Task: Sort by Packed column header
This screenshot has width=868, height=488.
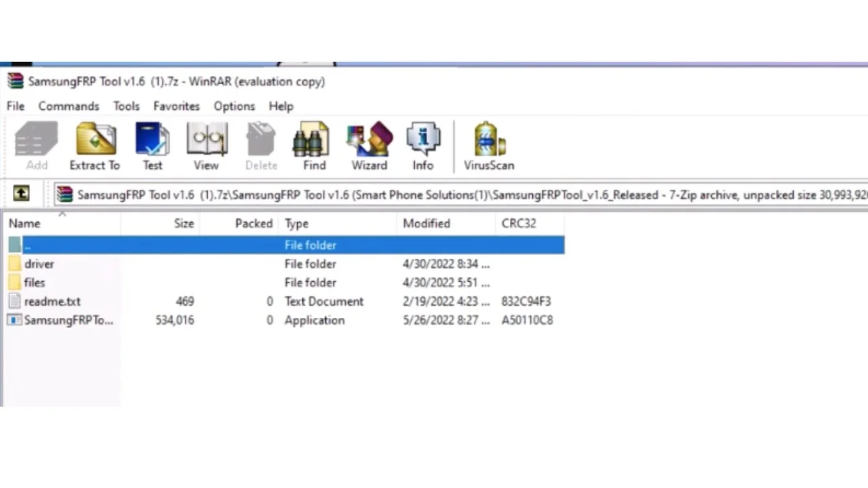Action: tap(239, 224)
